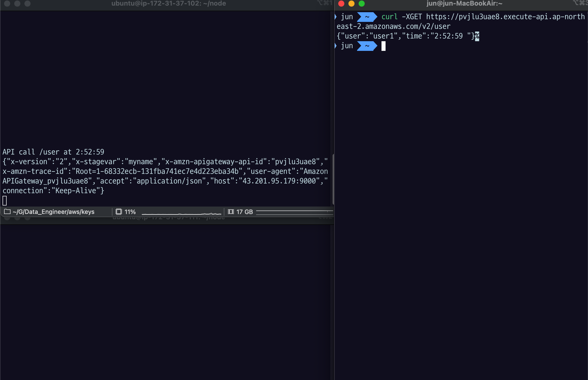Click the folder icon in status bar
The width and height of the screenshot is (588, 380).
point(7,212)
